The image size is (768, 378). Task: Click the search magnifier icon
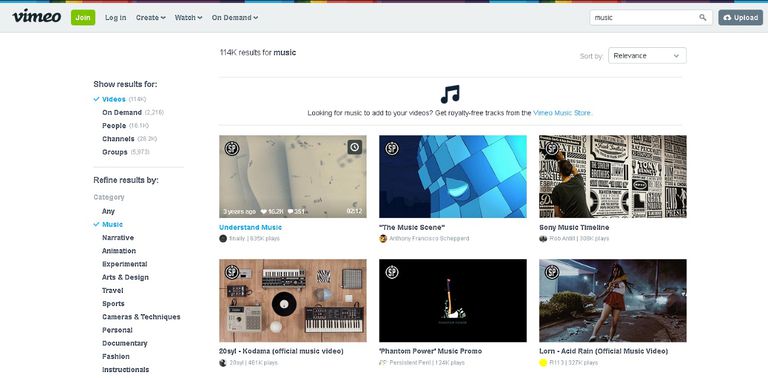click(703, 18)
